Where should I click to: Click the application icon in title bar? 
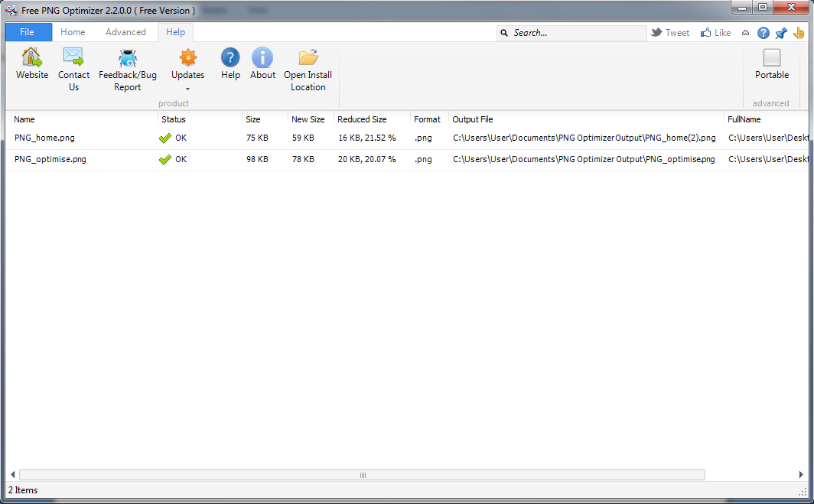[x=11, y=11]
